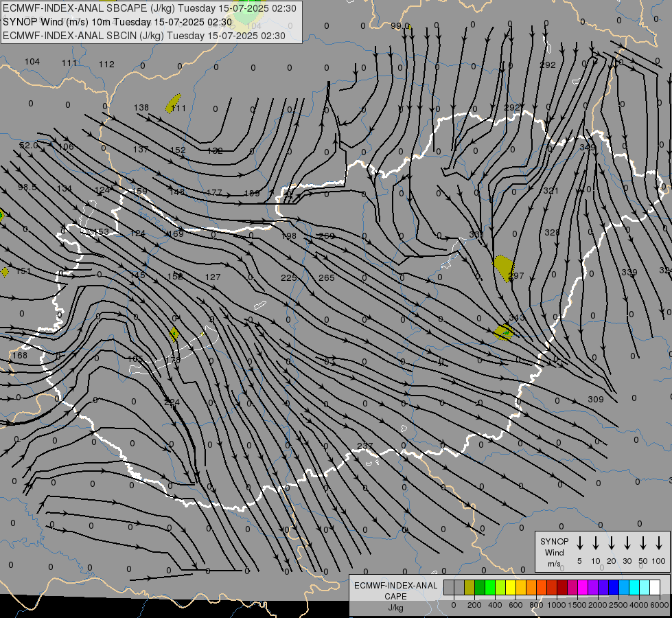Click the map value 112

click(x=106, y=64)
